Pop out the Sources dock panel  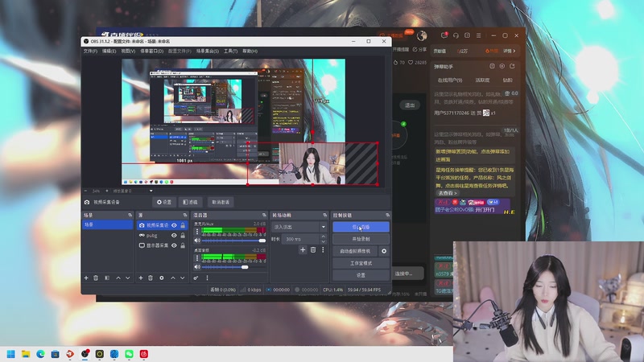point(185,215)
